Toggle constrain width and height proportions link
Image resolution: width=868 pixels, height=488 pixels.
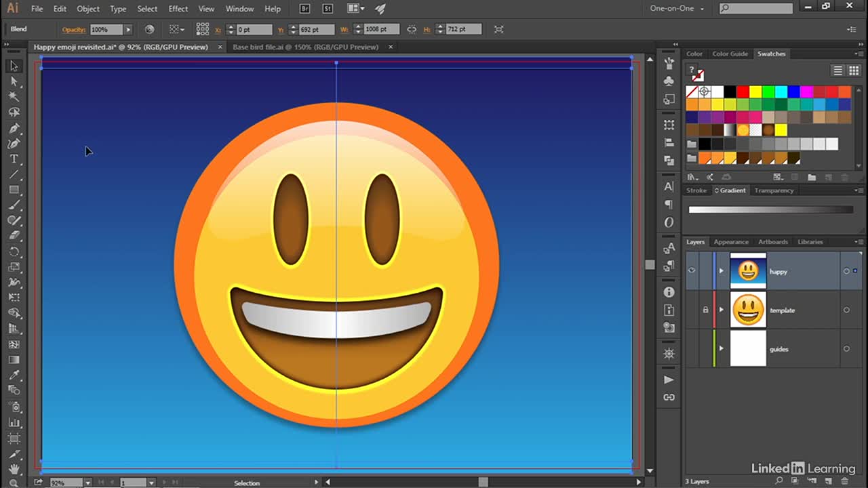[x=412, y=29]
